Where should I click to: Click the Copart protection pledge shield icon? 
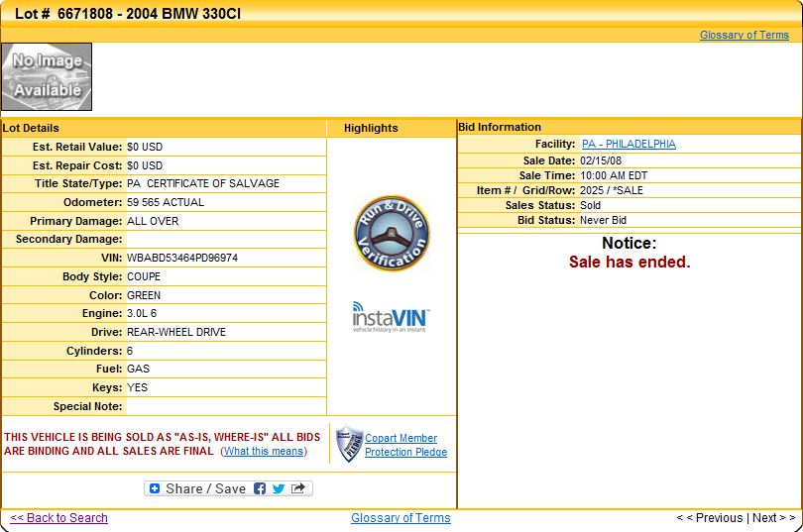(x=348, y=444)
